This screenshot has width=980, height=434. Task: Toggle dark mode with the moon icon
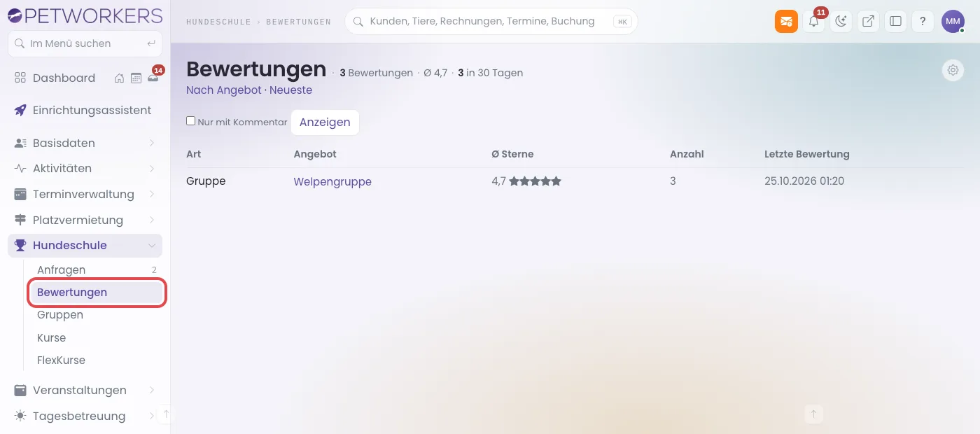(841, 21)
